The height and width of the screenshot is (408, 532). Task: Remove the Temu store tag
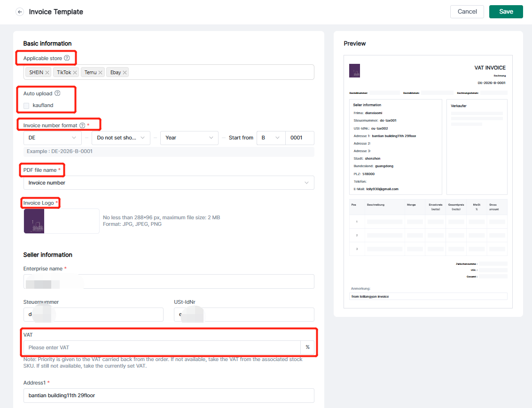point(101,73)
